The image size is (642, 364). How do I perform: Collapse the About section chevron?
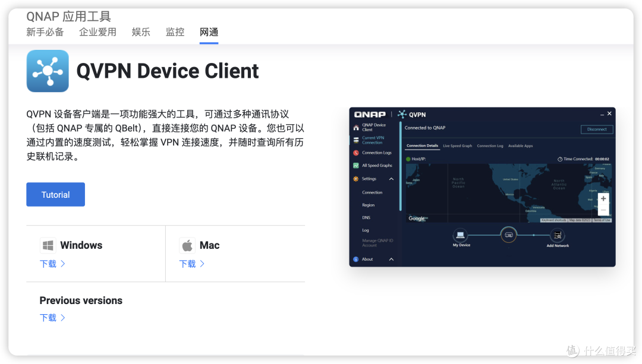tap(391, 259)
